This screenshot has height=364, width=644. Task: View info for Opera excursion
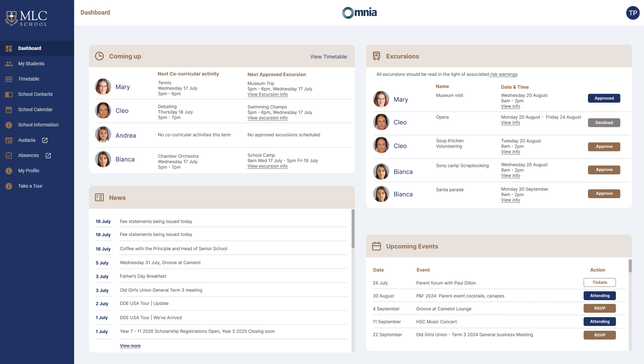(x=510, y=123)
